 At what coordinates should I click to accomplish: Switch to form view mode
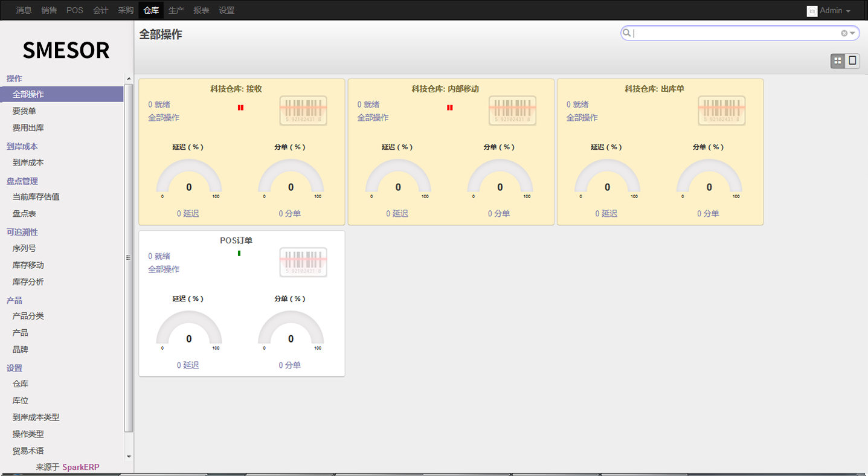coord(852,61)
